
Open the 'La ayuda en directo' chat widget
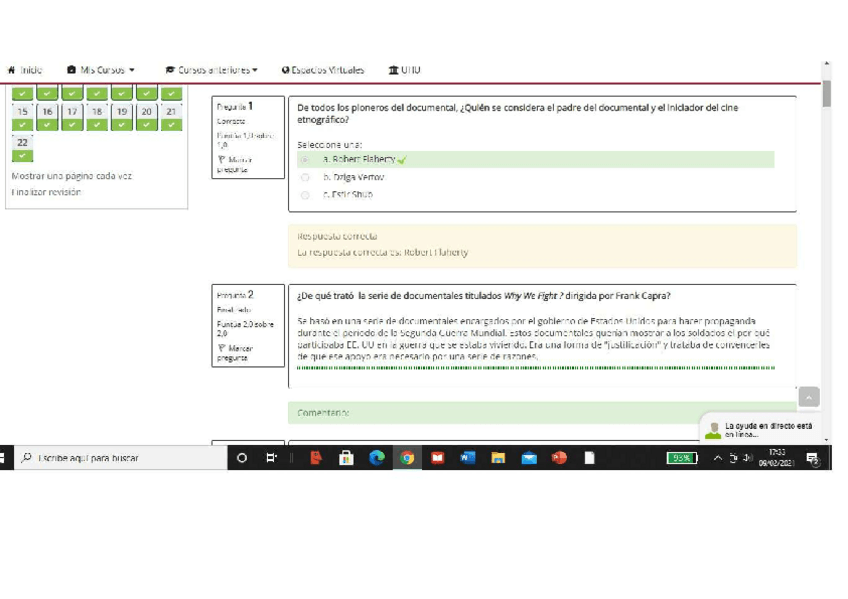761,430
